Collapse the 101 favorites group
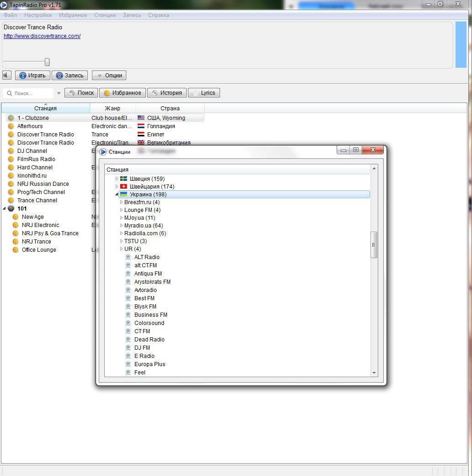The image size is (472, 476). click(4, 209)
